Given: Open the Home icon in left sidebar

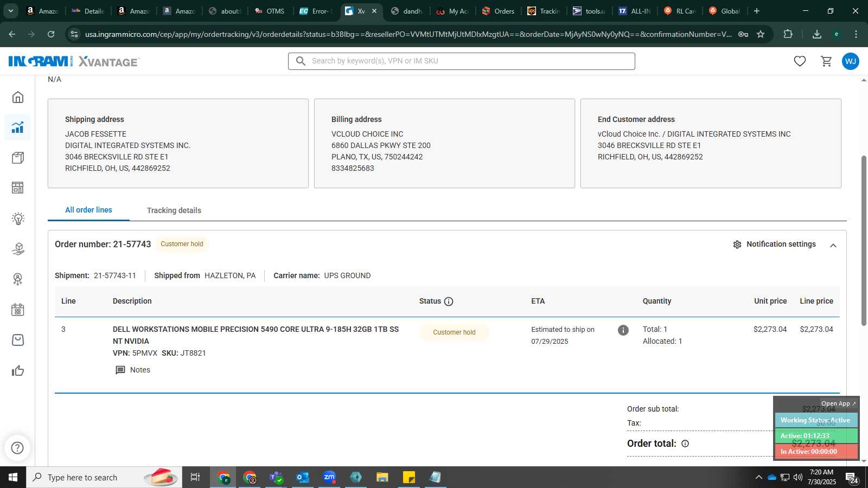Looking at the screenshot, I should pos(18,97).
